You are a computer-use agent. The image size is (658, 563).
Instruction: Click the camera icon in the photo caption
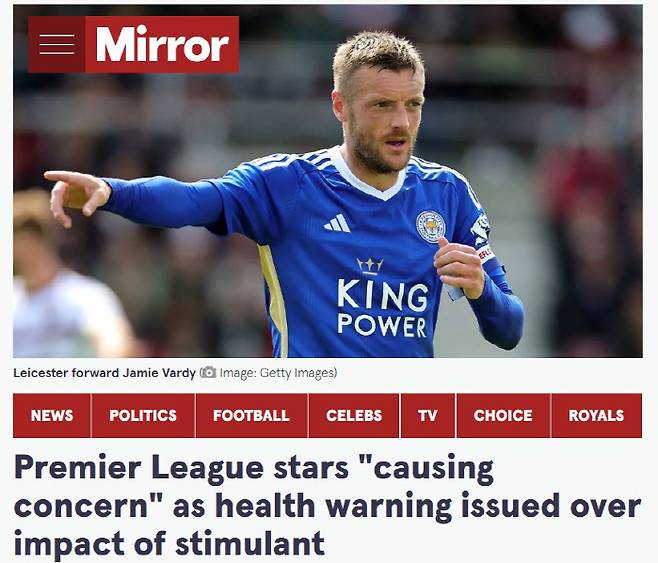[208, 372]
